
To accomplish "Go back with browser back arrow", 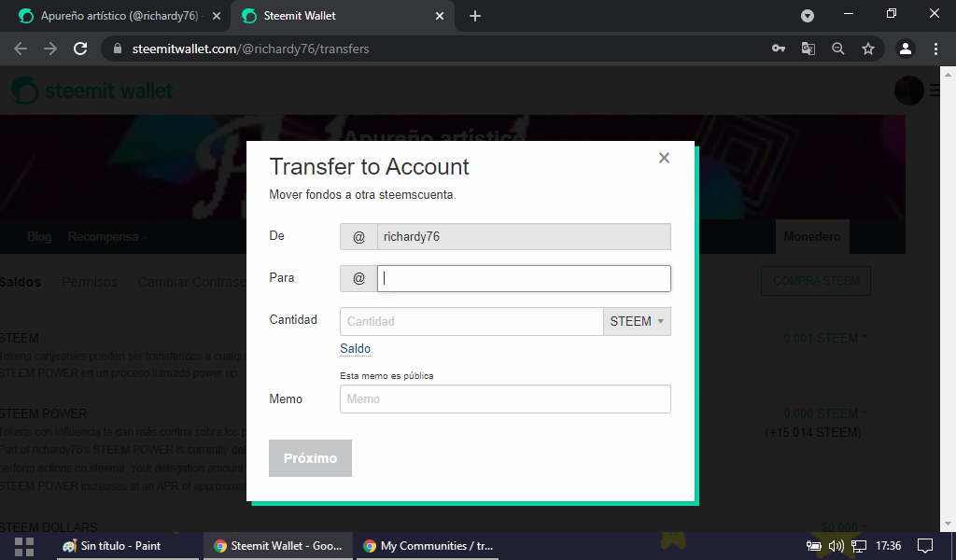I will (x=21, y=49).
